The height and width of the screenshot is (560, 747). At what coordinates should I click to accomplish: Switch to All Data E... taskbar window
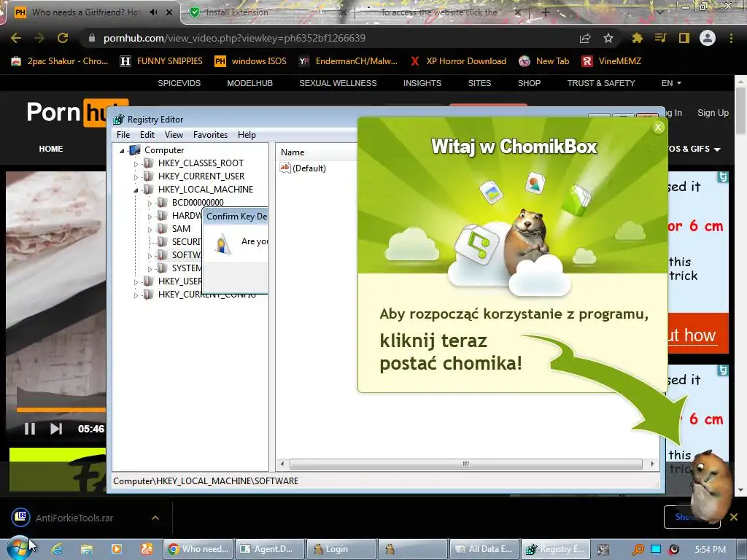click(485, 549)
